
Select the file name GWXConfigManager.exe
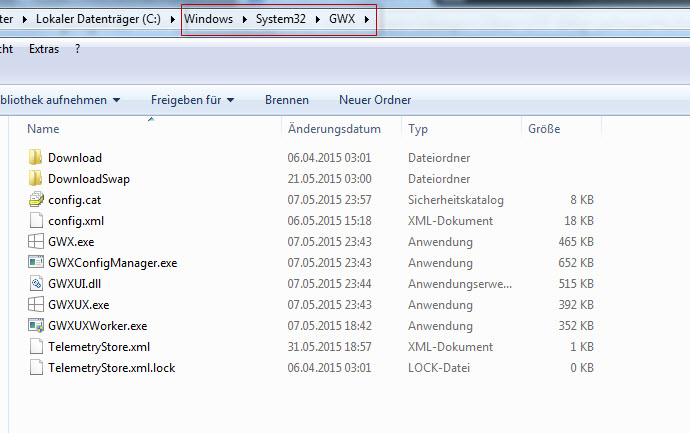pyautogui.click(x=113, y=263)
